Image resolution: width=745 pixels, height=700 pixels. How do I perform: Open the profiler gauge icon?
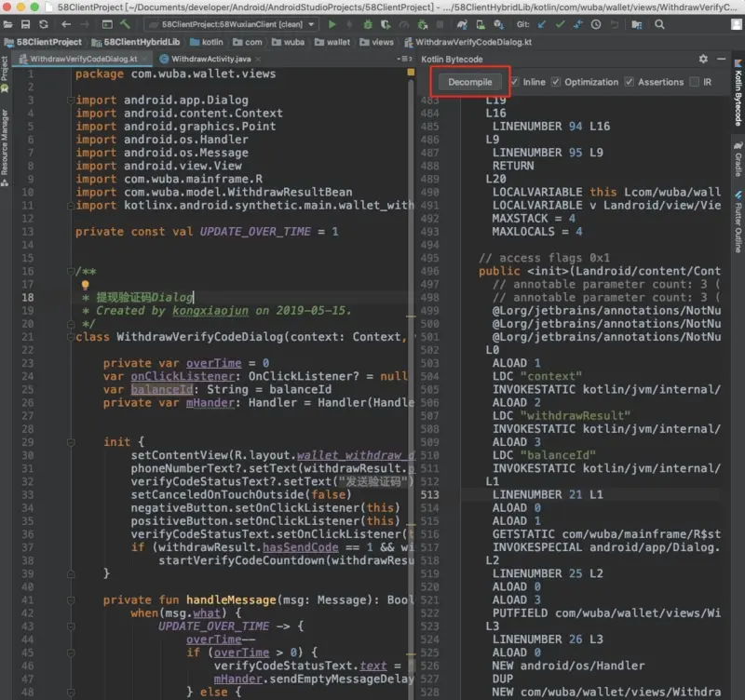tap(404, 24)
